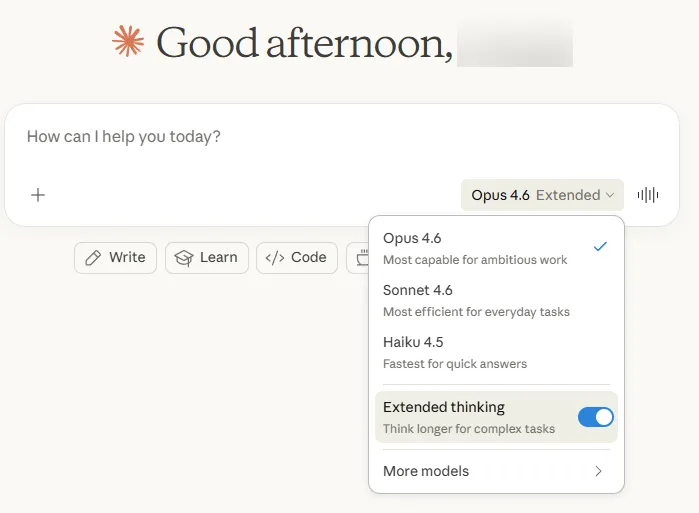Click the coffee cup icon chip
Viewport: 699px width, 513px height.
point(359,259)
